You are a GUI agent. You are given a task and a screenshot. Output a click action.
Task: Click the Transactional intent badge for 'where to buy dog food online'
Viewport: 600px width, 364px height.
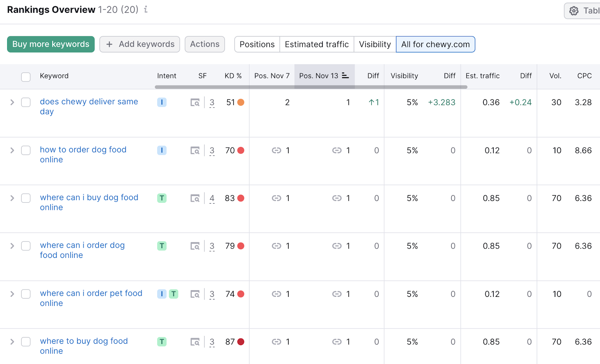click(162, 342)
